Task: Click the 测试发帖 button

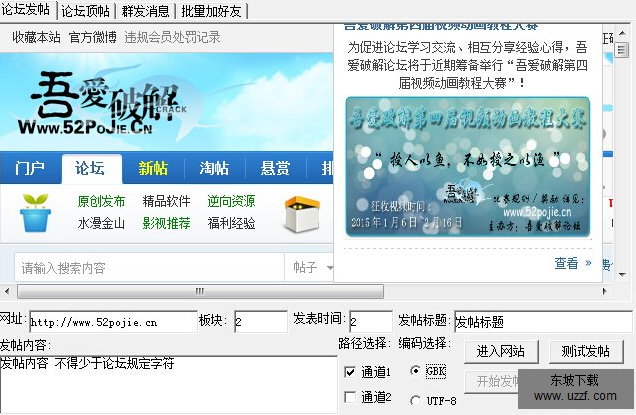Action: point(586,351)
